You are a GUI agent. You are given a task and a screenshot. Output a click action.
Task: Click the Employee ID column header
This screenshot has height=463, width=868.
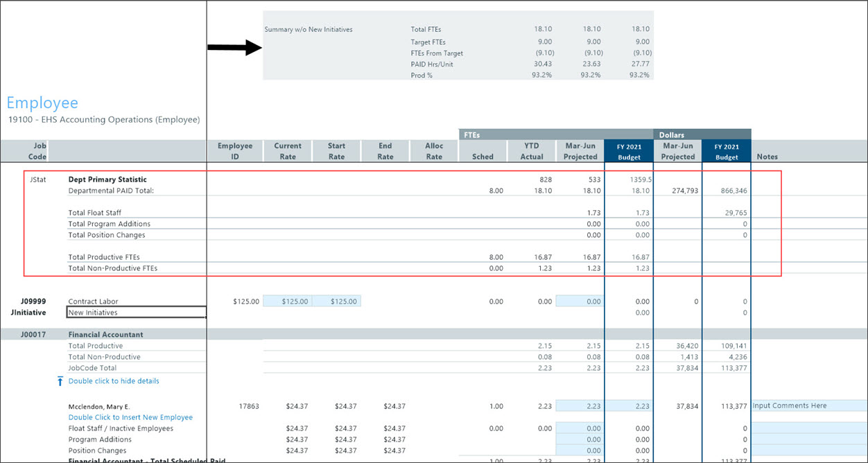click(x=235, y=151)
